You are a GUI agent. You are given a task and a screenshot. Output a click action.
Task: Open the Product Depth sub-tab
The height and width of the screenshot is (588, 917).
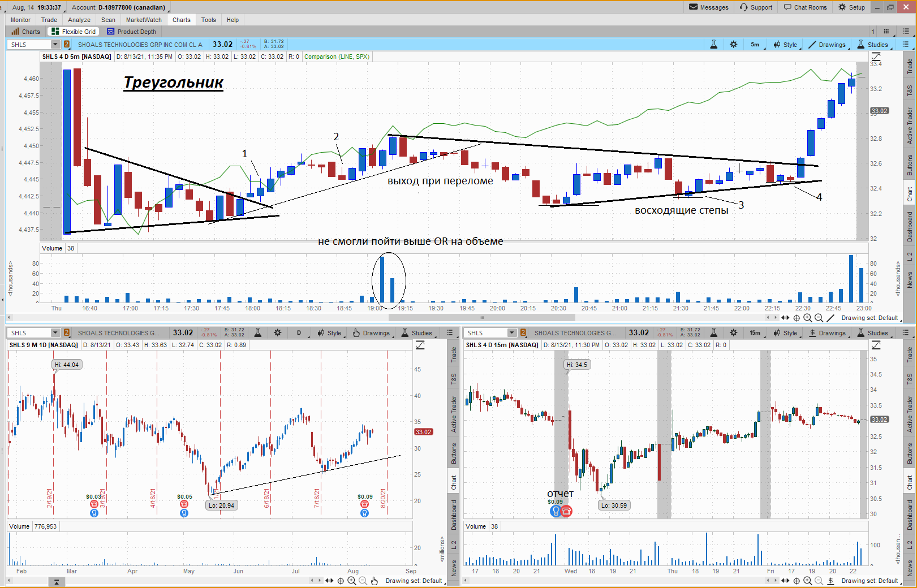point(131,32)
